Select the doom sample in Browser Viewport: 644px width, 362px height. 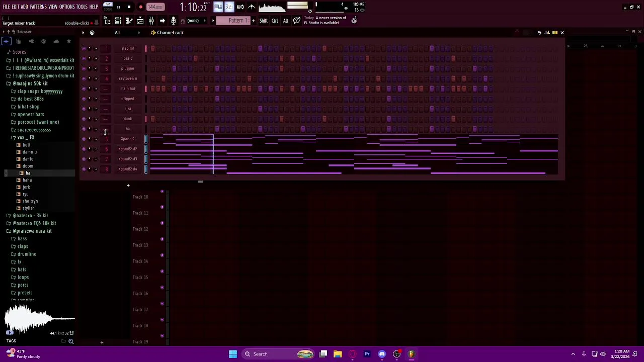[x=28, y=166]
